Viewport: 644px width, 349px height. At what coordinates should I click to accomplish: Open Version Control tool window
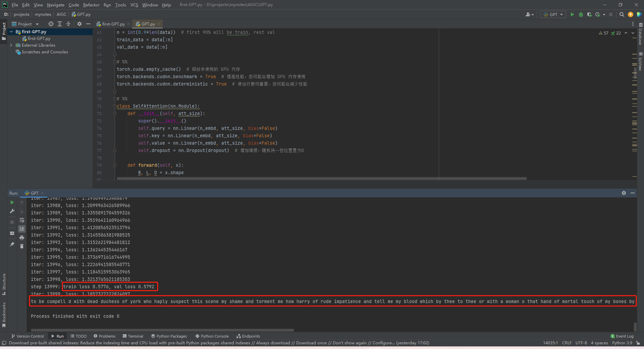pos(28,336)
